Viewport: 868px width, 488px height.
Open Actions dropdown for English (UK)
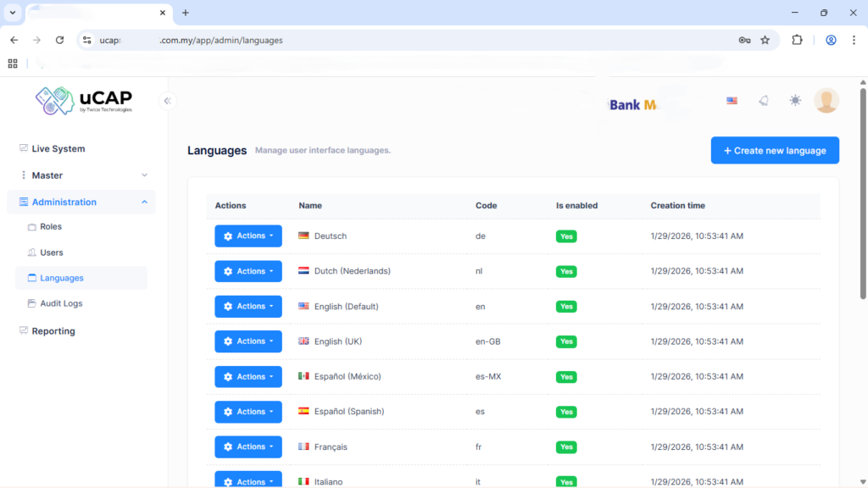248,341
